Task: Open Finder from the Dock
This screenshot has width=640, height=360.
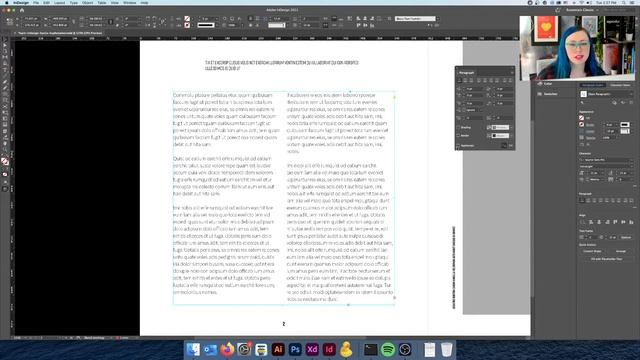Action: tap(193, 349)
